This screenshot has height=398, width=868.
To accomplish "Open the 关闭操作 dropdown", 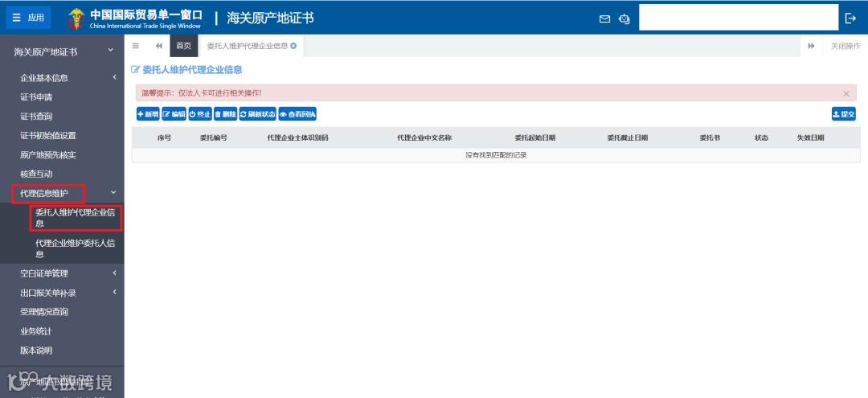I will tap(845, 46).
